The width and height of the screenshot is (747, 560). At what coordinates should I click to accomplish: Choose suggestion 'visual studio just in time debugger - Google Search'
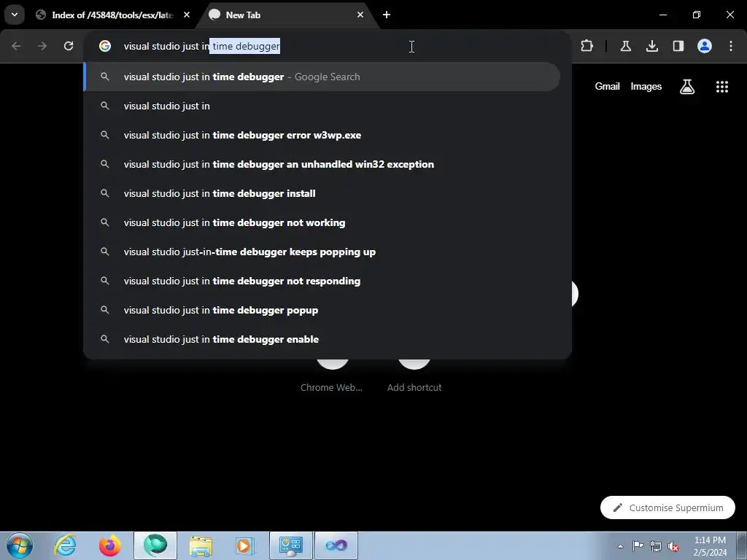322,77
